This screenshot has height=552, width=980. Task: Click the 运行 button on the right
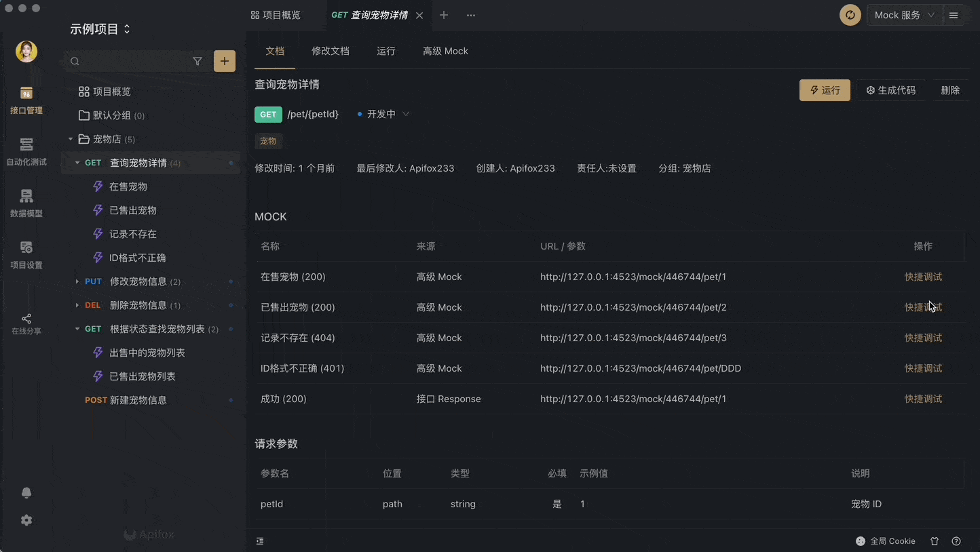[x=825, y=90]
